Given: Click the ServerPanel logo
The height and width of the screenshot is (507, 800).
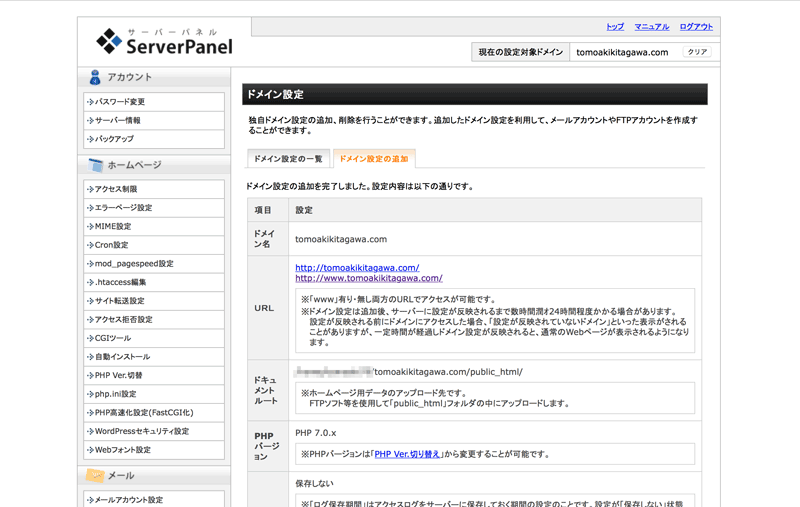Looking at the screenshot, I should pos(164,41).
